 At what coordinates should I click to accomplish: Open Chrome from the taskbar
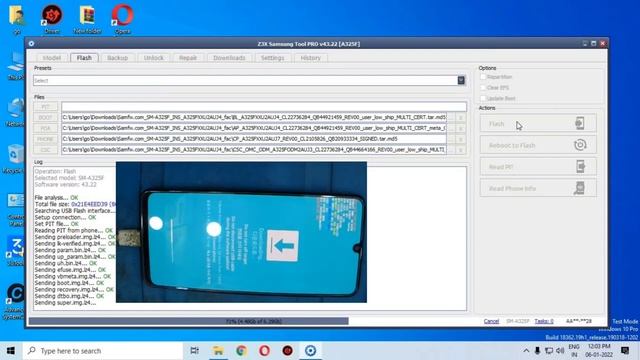[x=241, y=351]
